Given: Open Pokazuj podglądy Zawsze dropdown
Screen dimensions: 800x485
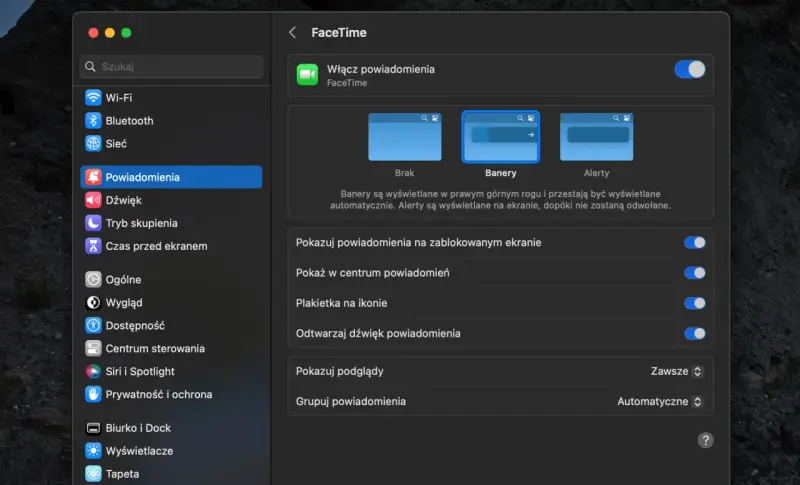Looking at the screenshot, I should pos(677,371).
